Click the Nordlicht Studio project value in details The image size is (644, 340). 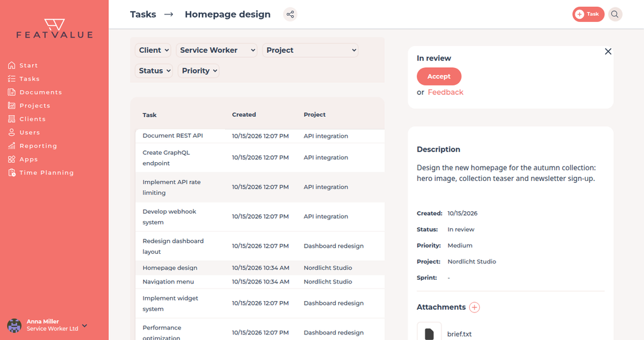pyautogui.click(x=472, y=261)
